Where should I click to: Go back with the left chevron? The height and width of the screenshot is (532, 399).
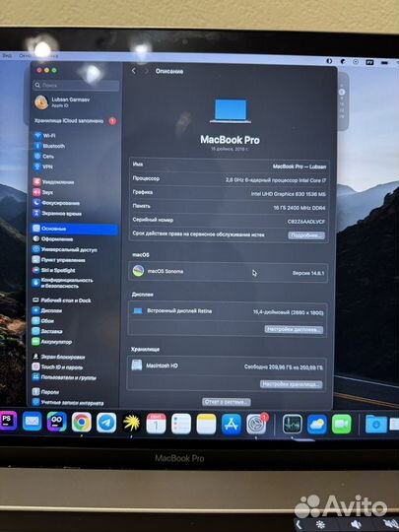134,71
